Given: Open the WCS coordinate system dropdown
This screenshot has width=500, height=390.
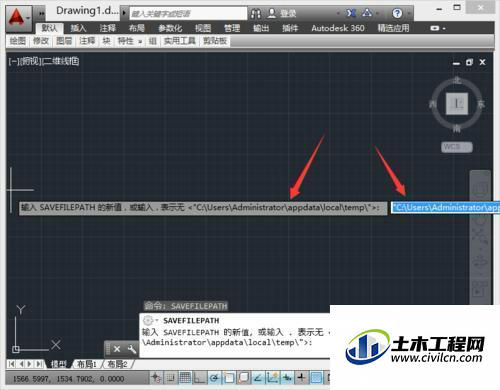Looking at the screenshot, I should coord(457,147).
